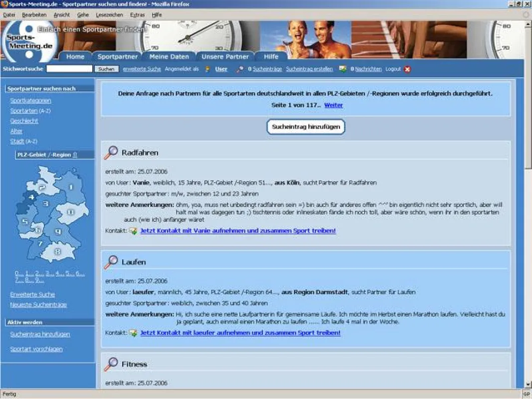Screen dimensions: 532x399
Task: Click the red Logout cross icon
Action: [407, 69]
